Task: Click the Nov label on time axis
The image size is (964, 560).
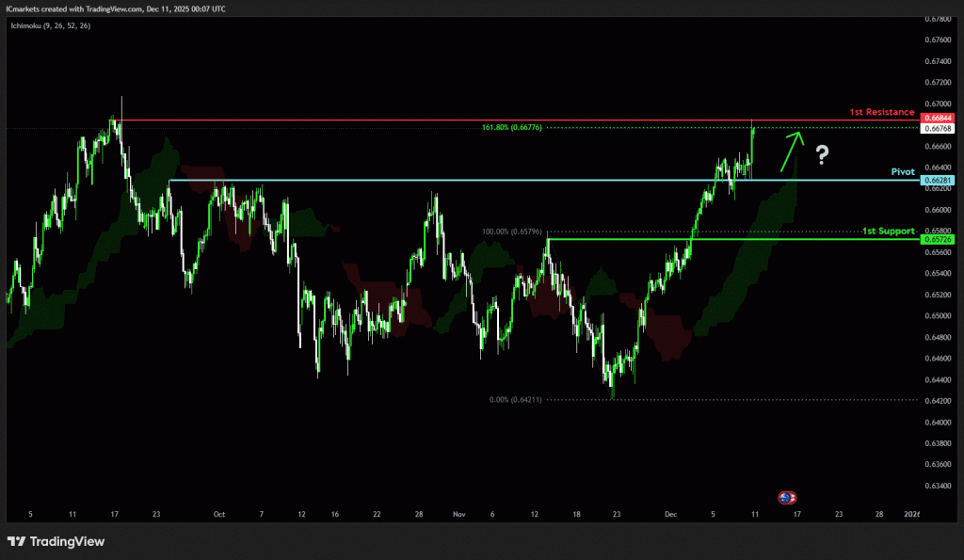Action: (458, 515)
